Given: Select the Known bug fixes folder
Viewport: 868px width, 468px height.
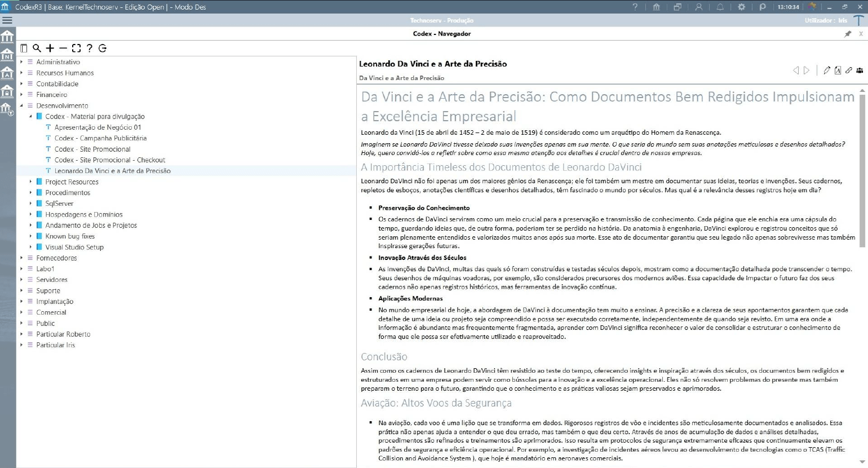Looking at the screenshot, I should (x=70, y=236).
